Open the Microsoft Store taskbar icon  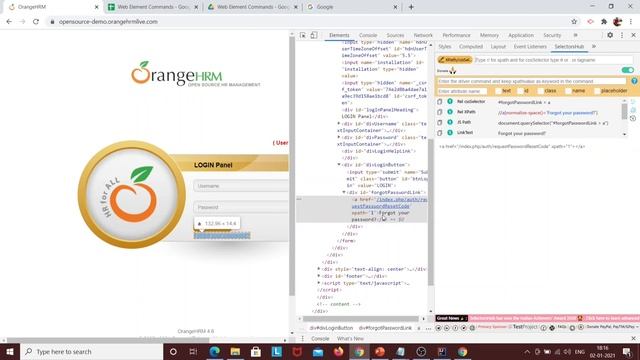[x=256, y=351]
